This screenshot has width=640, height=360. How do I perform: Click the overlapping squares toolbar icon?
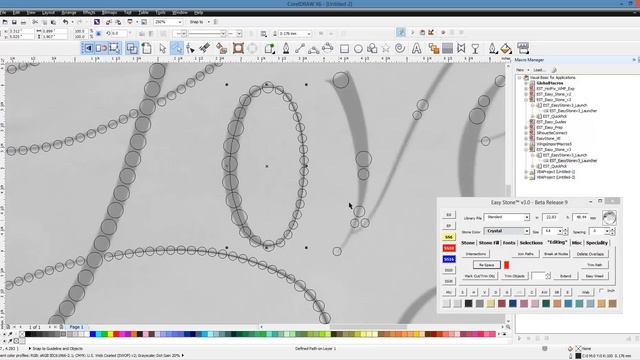coord(132,49)
